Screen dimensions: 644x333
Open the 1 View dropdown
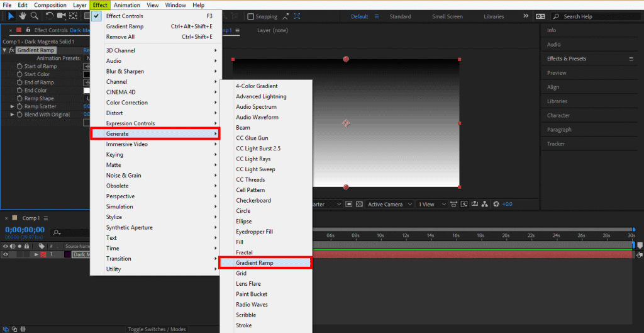[431, 204]
